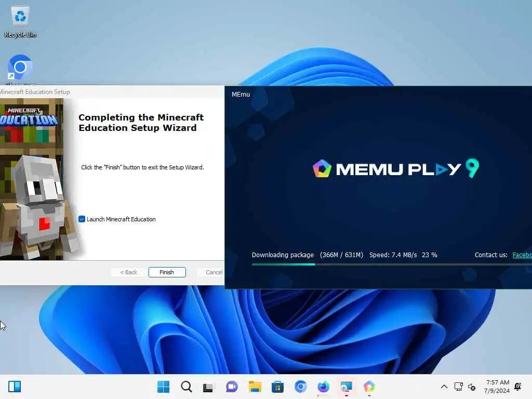Open the Recycle Bin desktop icon
This screenshot has width=532, height=399.
[x=20, y=22]
